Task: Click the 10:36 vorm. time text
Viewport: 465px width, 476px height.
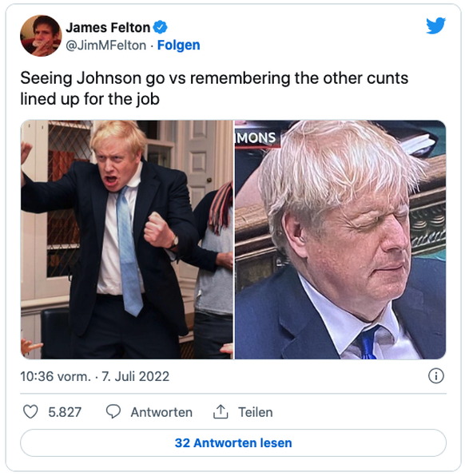Action: 56,376
